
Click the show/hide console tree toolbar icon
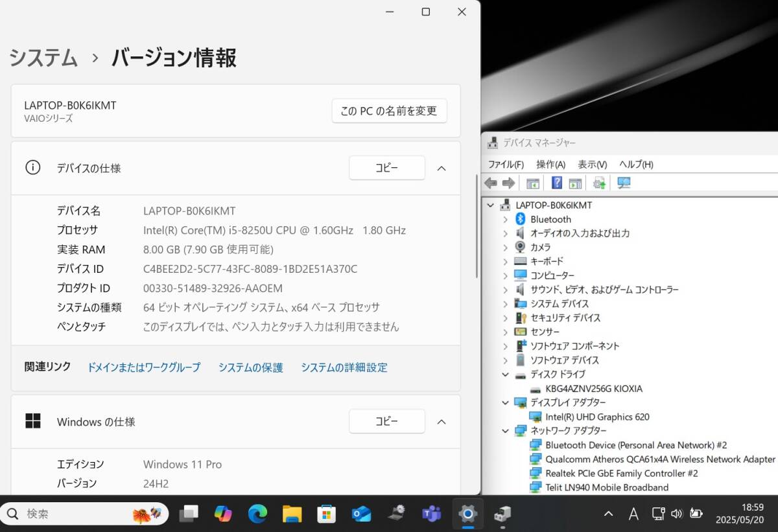click(533, 183)
